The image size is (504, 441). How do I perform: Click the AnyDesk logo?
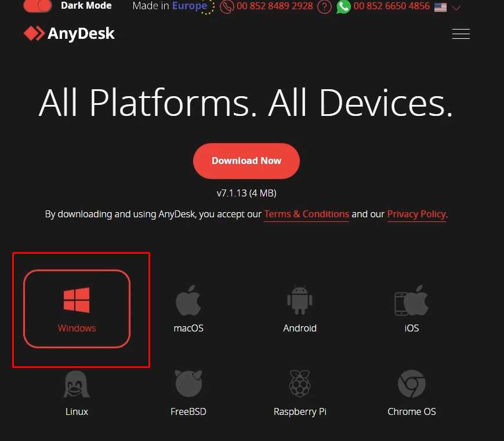click(69, 34)
